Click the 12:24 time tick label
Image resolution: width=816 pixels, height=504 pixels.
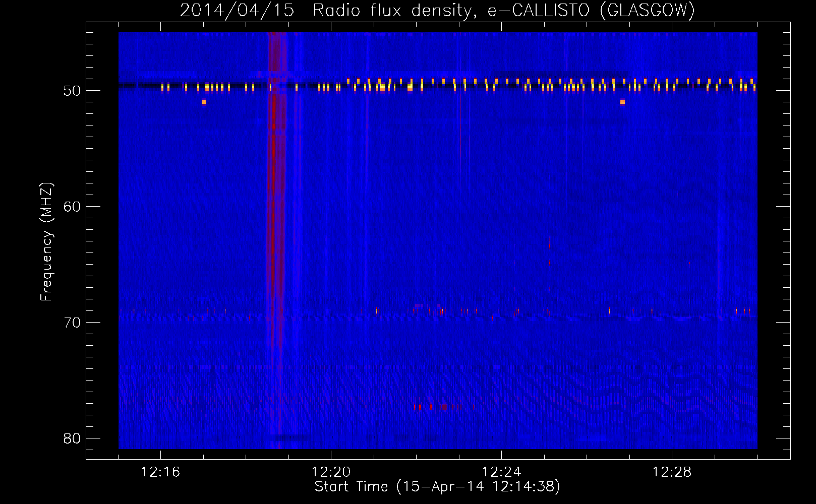[x=501, y=472]
